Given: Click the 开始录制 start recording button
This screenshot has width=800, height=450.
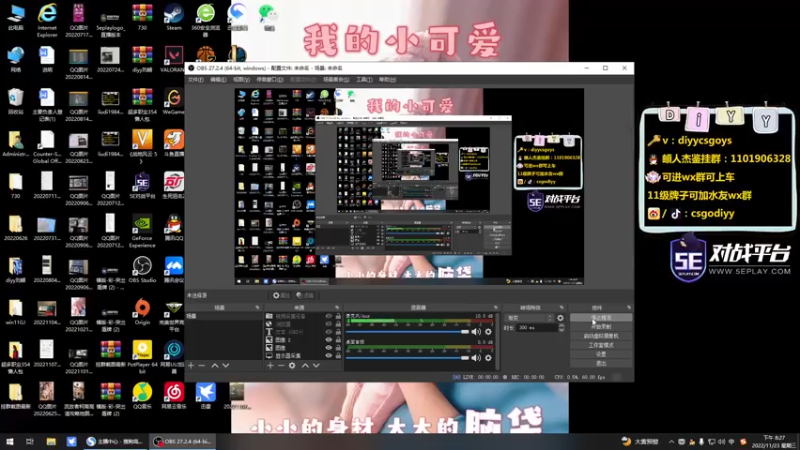Looking at the screenshot, I should 601,327.
